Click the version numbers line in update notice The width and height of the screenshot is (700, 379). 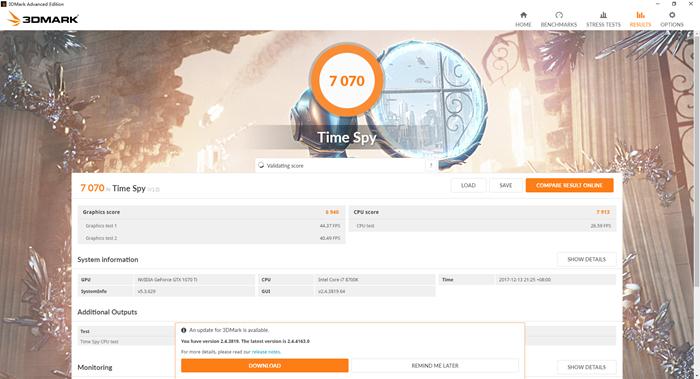tap(245, 341)
